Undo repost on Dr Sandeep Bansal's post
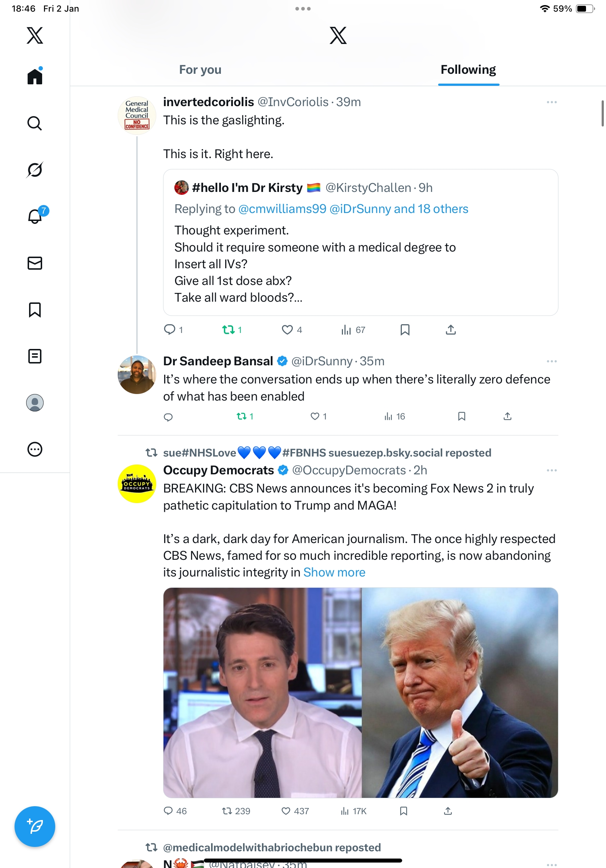 click(241, 417)
